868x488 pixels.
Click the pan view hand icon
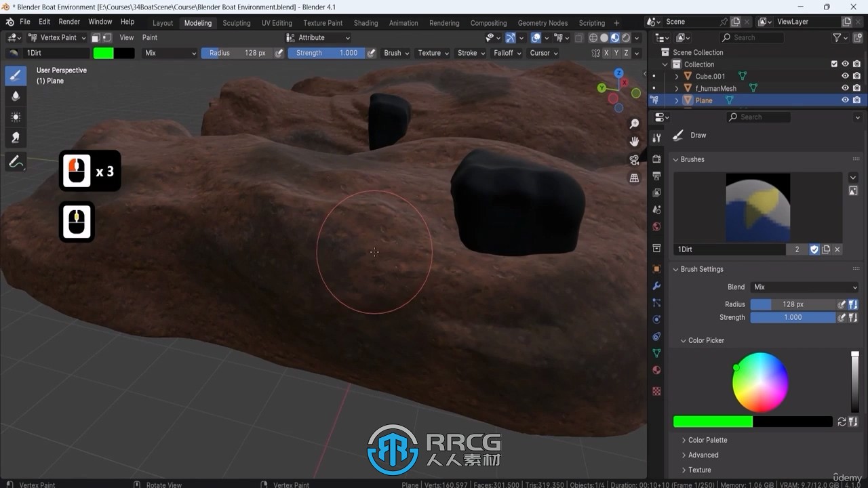[x=634, y=142]
